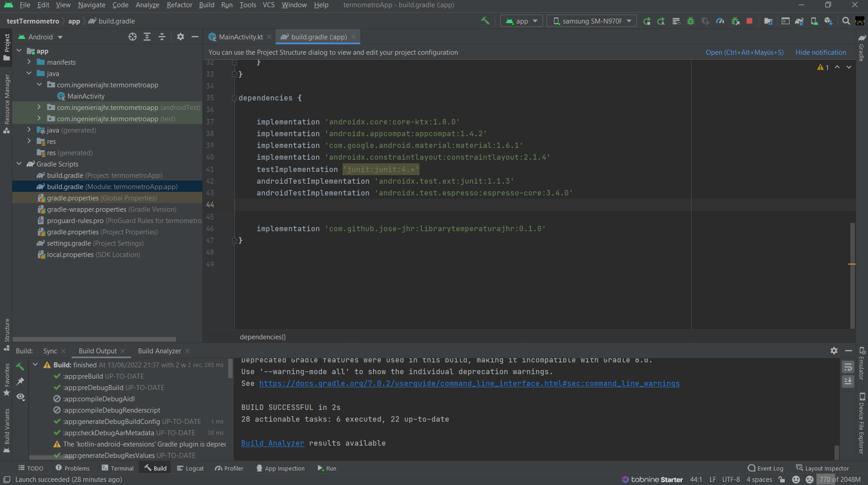The height and width of the screenshot is (485, 868).
Task: Sync project with Gradle files
Action: coord(799,21)
